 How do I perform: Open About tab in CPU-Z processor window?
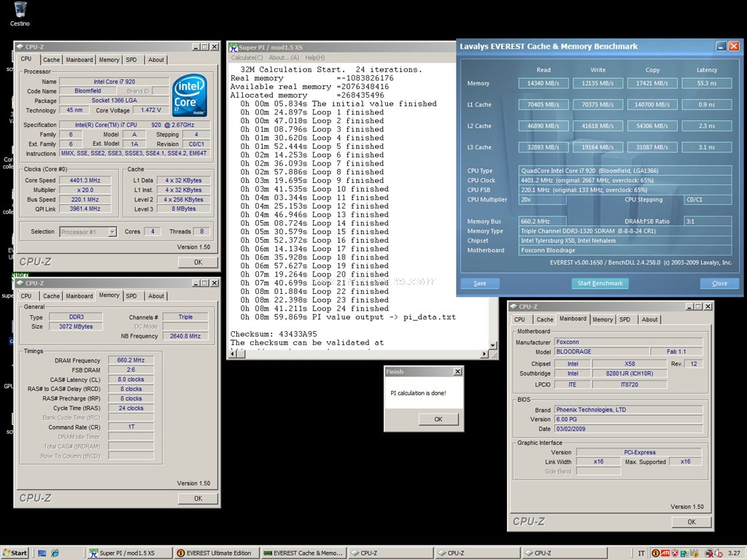coord(156,60)
